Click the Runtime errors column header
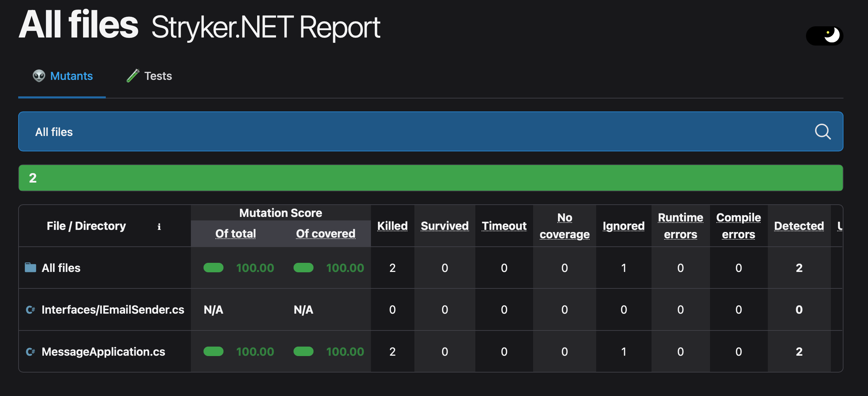 (x=680, y=226)
